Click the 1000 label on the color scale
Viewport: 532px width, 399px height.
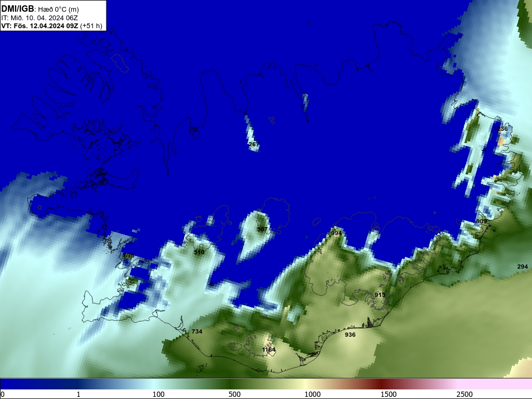[x=312, y=394]
